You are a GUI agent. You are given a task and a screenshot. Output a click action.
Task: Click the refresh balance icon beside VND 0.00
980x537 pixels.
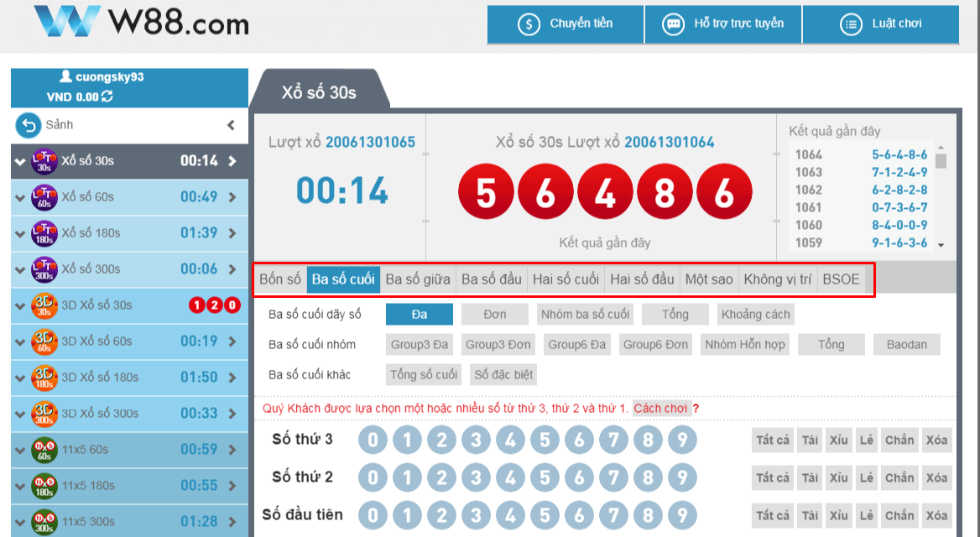pos(107,96)
